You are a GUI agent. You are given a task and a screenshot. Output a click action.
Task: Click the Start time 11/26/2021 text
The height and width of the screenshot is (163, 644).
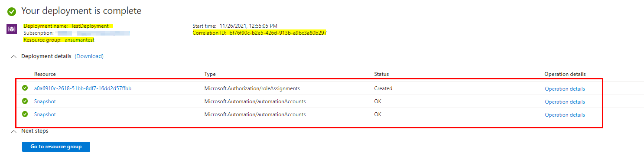[235, 26]
